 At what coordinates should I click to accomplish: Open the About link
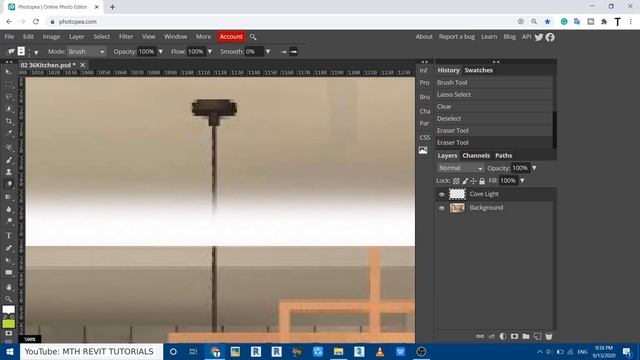point(424,37)
